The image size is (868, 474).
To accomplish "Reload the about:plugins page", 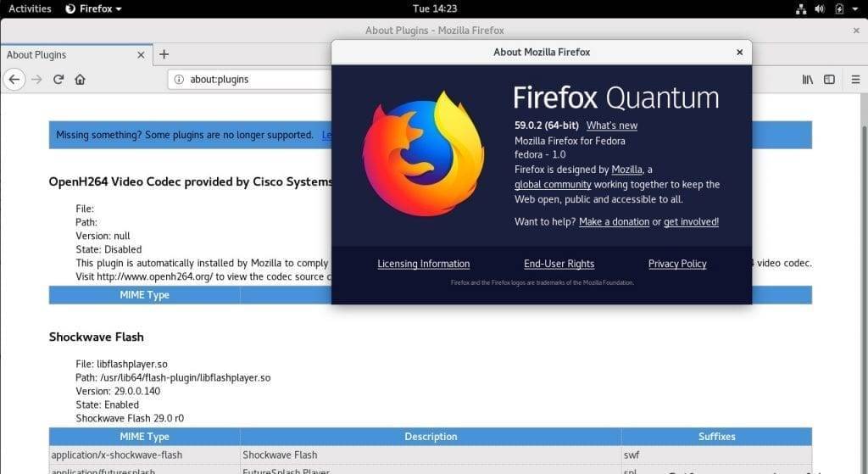I will point(58,79).
